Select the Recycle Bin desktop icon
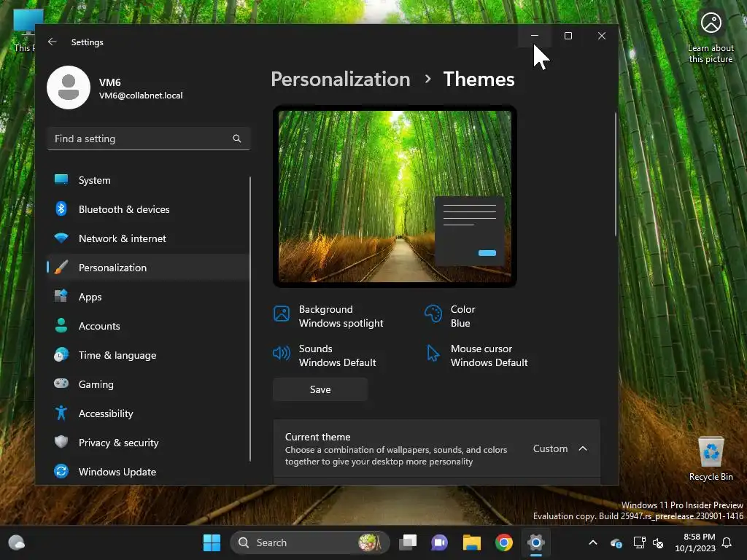The image size is (747, 560). click(711, 459)
